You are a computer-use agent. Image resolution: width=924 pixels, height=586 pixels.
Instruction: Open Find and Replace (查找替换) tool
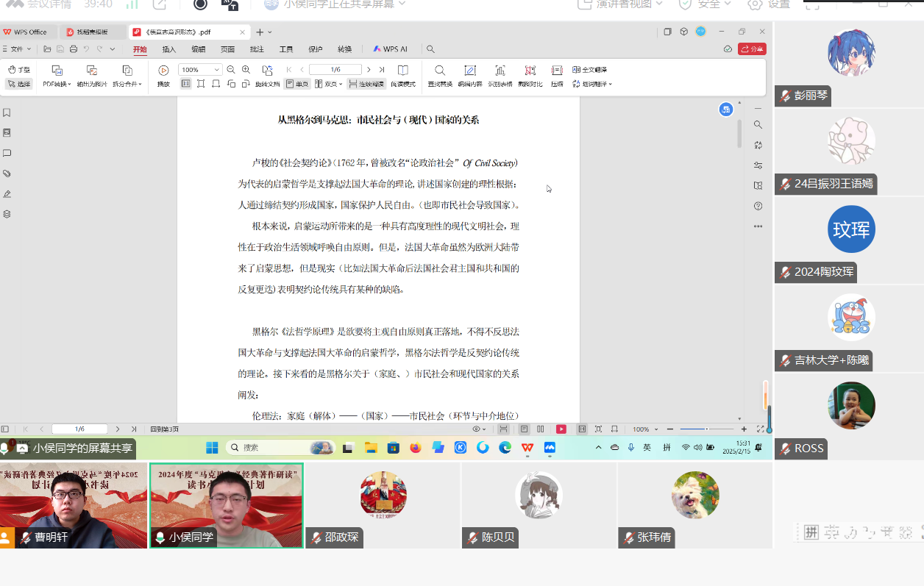click(x=439, y=71)
